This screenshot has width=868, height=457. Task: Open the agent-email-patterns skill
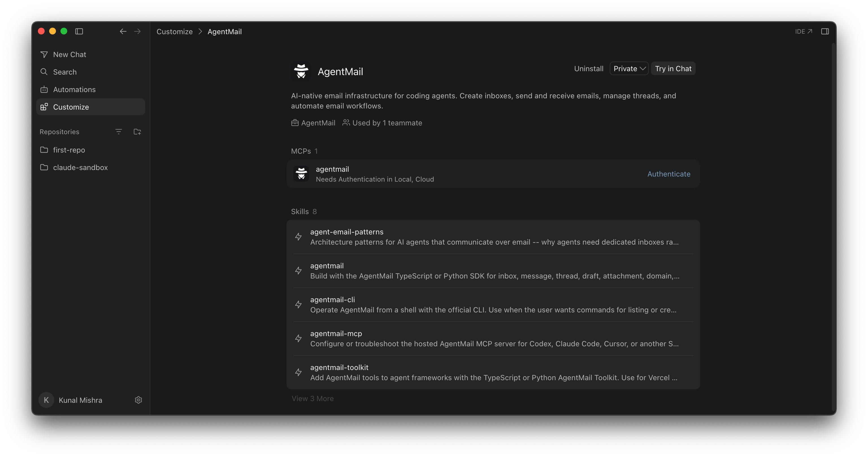493,237
